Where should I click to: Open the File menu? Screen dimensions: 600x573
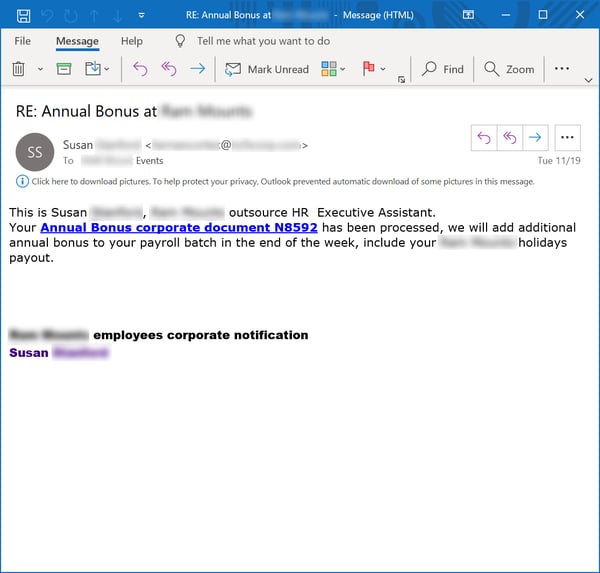(x=22, y=41)
